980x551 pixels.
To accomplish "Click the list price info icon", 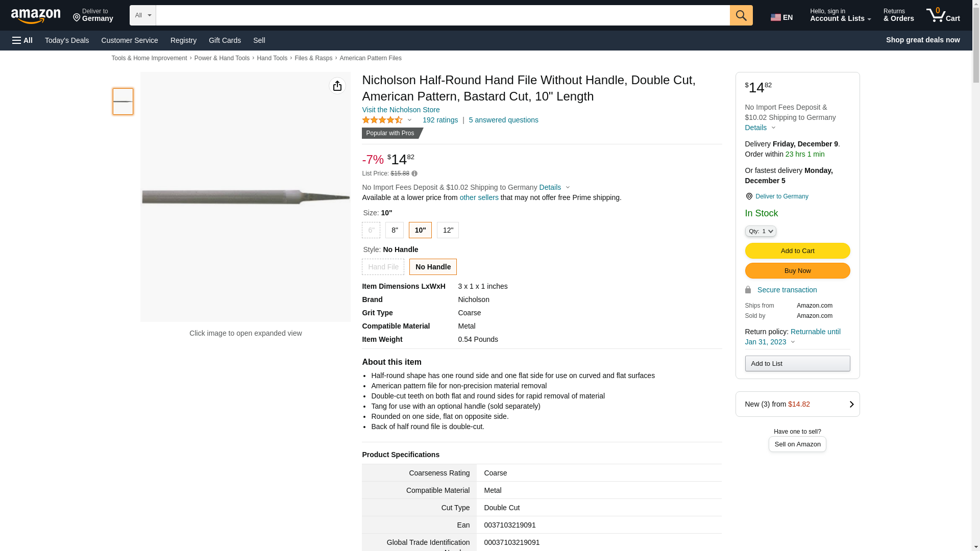I will (414, 174).
